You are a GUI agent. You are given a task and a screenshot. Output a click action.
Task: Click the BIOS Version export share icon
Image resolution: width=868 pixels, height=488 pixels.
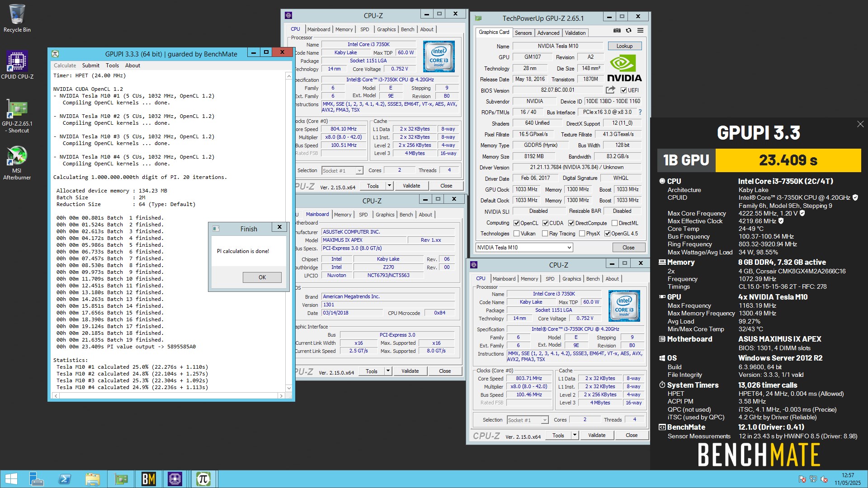tap(611, 90)
